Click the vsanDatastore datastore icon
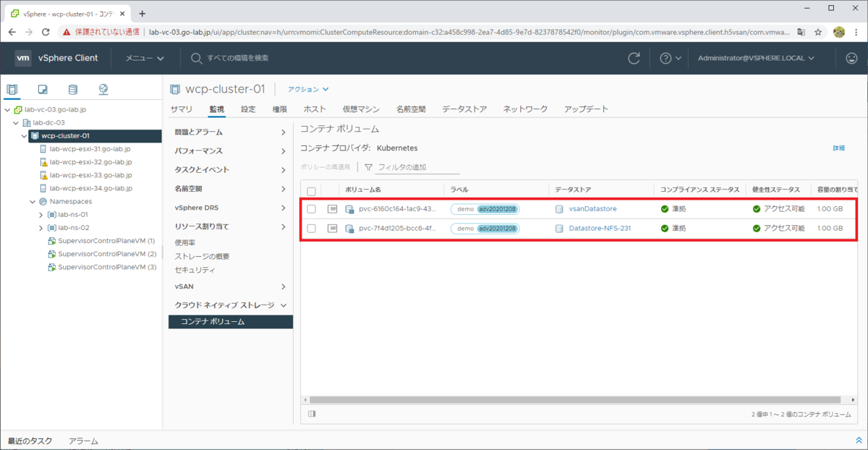868x450 pixels. point(559,209)
